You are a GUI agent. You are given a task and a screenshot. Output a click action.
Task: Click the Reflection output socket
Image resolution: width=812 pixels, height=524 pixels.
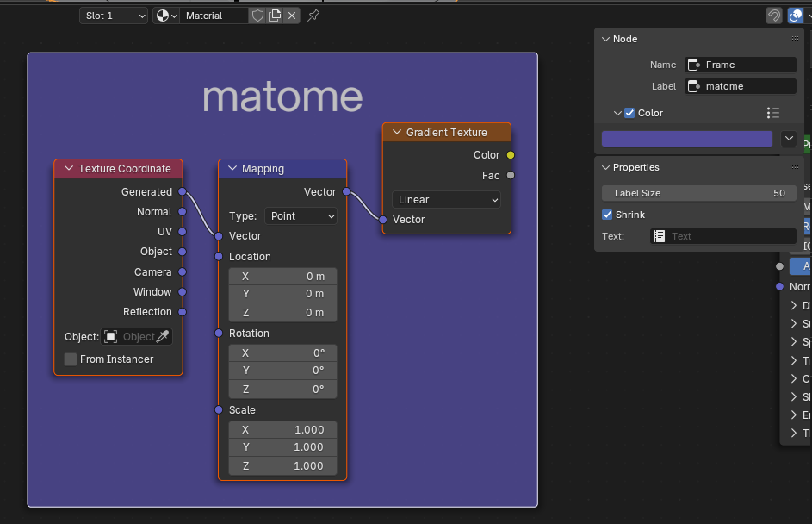tap(183, 312)
